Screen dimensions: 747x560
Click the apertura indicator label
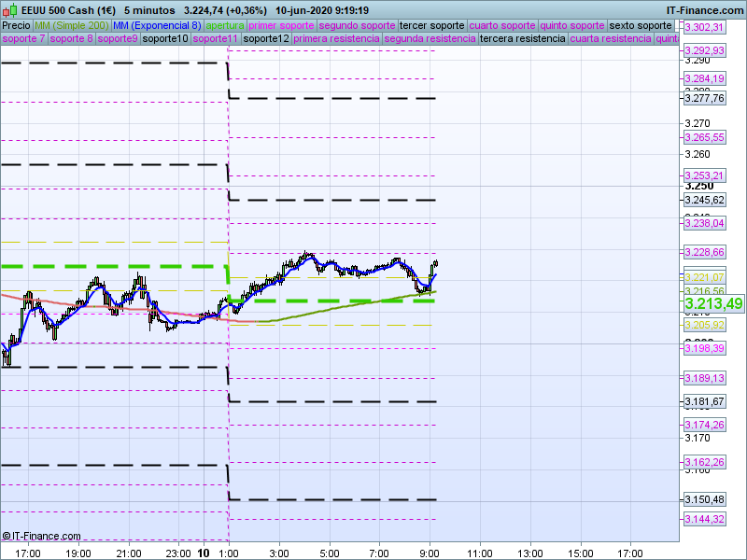tap(225, 25)
